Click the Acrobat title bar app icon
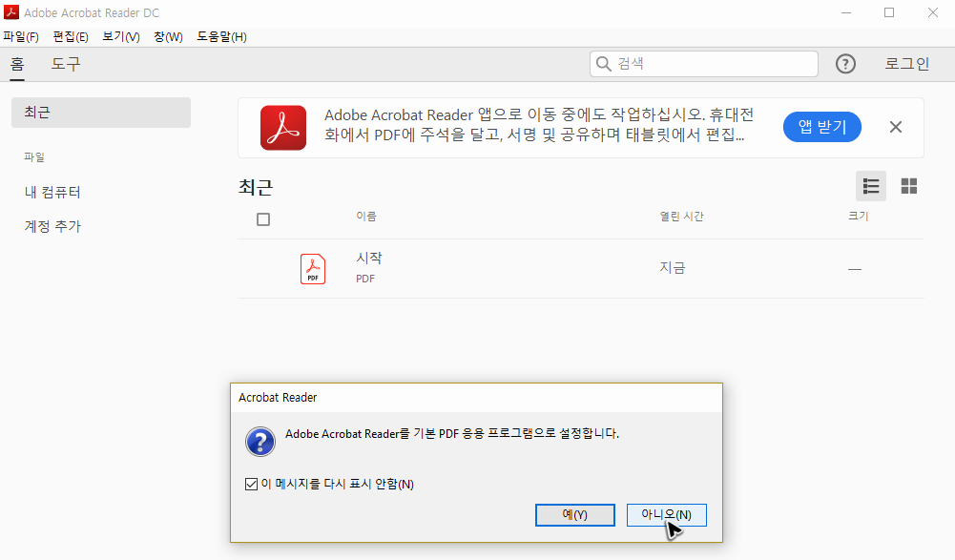This screenshot has width=955, height=560. tap(10, 12)
